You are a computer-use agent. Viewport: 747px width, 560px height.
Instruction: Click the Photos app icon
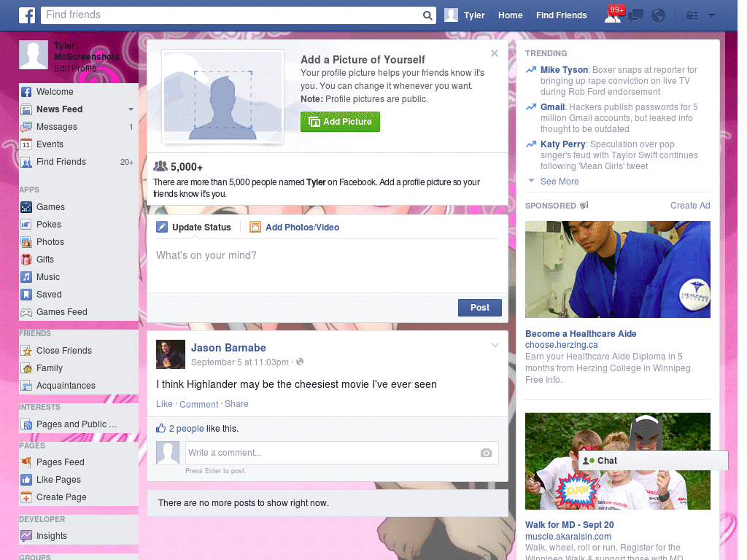26,242
